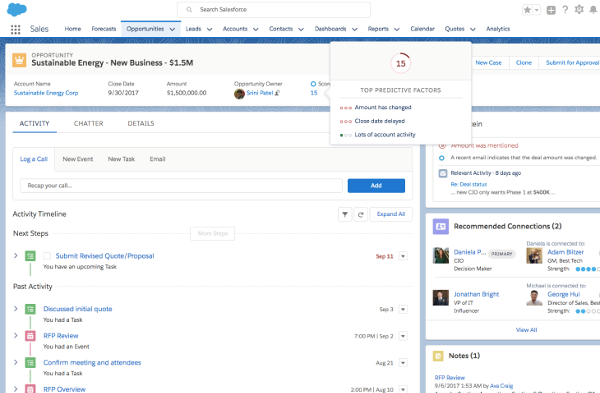Click the Relevant Activity email icon
The height and width of the screenshot is (393, 600).
tap(443, 173)
